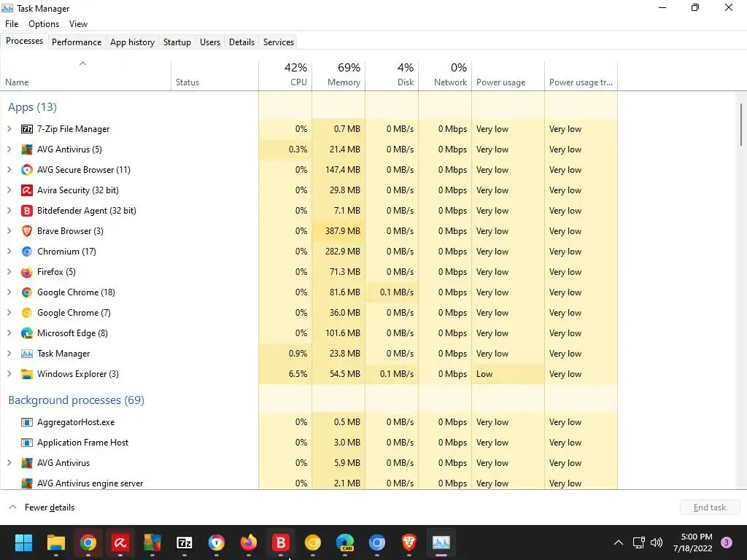The image size is (747, 560).
Task: Sort by the Disk column header
Action: pos(392,75)
